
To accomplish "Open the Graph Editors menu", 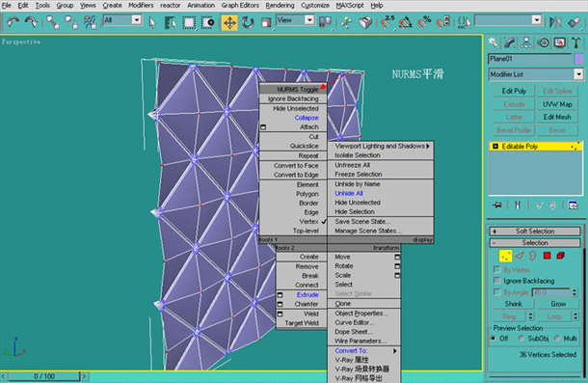I will coord(240,5).
